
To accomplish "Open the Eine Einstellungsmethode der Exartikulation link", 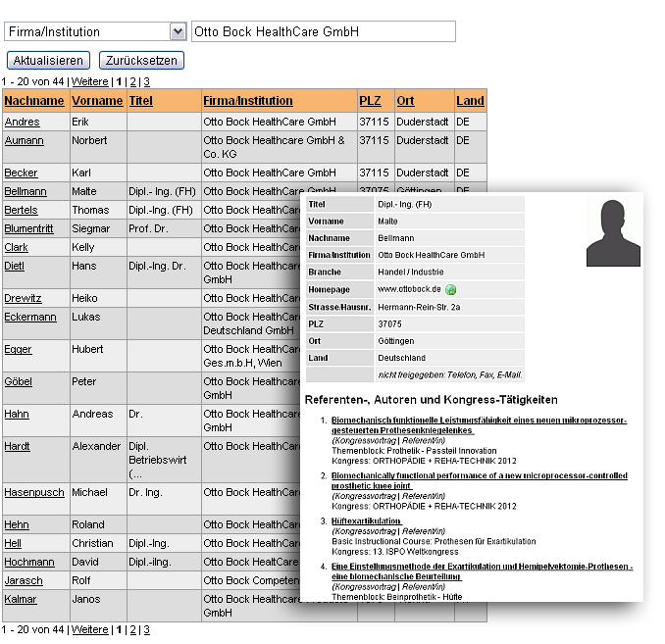I will pos(482,571).
